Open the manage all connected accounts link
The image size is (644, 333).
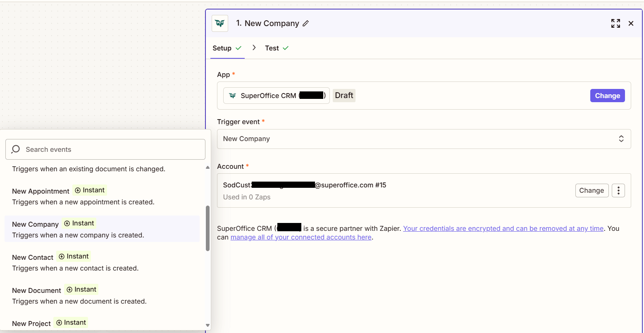tap(301, 237)
